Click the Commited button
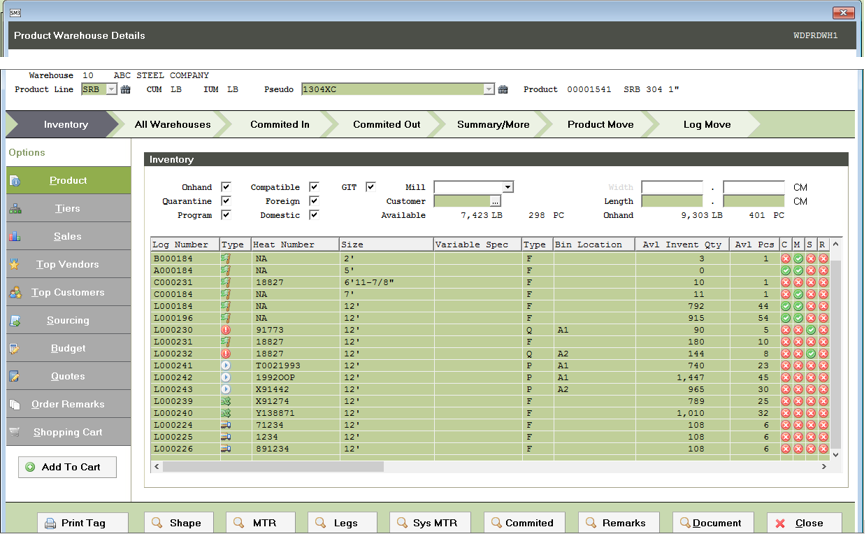Viewport: 865px width, 535px height. [x=524, y=523]
